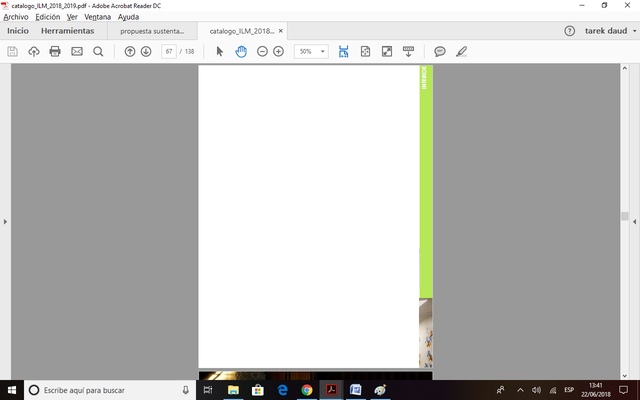Toggle fit width scrolling mode icon
640x400 pixels.
tap(344, 51)
